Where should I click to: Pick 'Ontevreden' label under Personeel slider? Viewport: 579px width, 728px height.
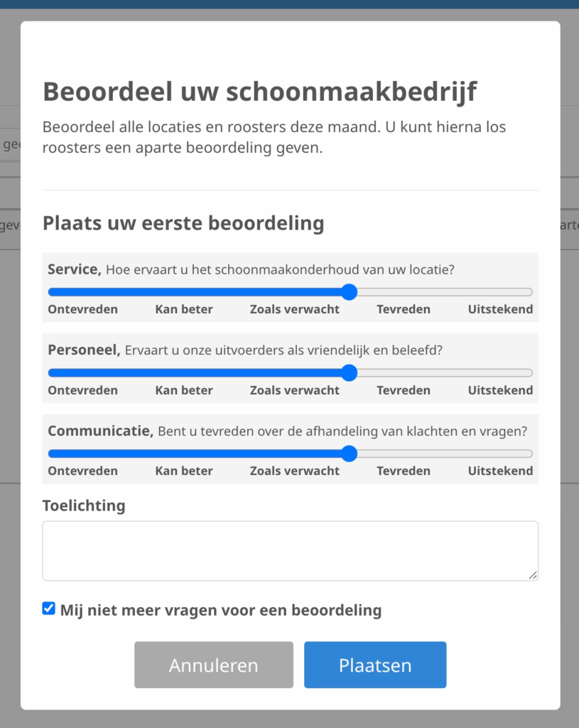(x=83, y=390)
